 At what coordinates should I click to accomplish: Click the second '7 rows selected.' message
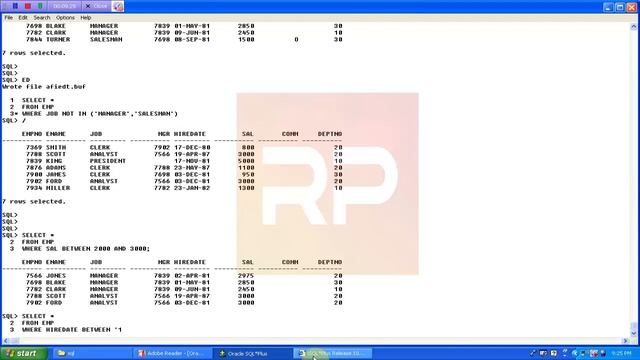[x=33, y=201]
